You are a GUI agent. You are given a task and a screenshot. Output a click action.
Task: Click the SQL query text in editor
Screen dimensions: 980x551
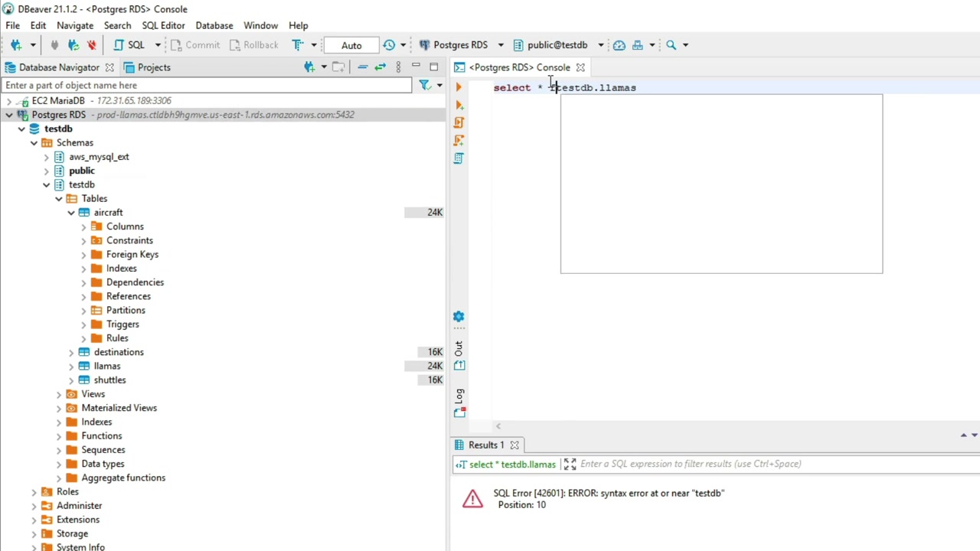tap(565, 87)
